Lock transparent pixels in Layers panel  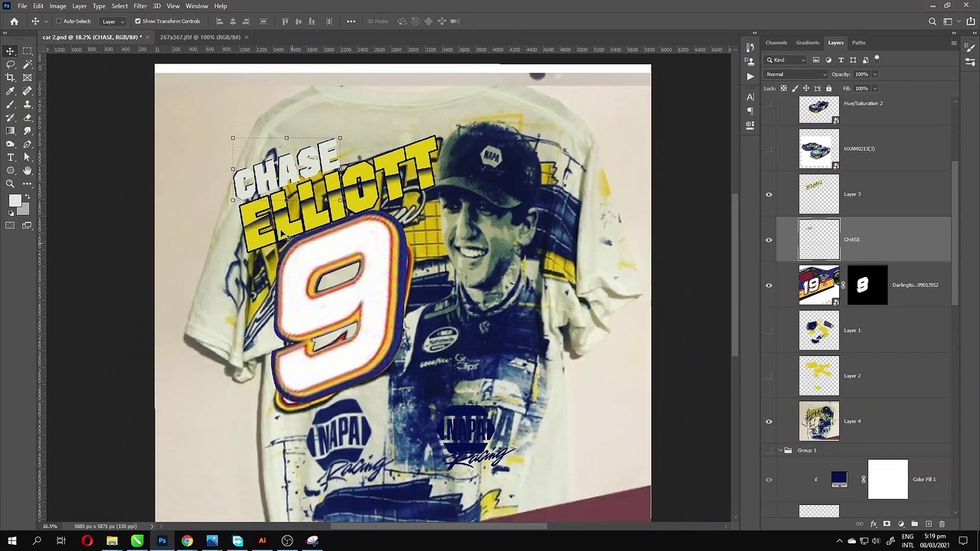click(783, 88)
